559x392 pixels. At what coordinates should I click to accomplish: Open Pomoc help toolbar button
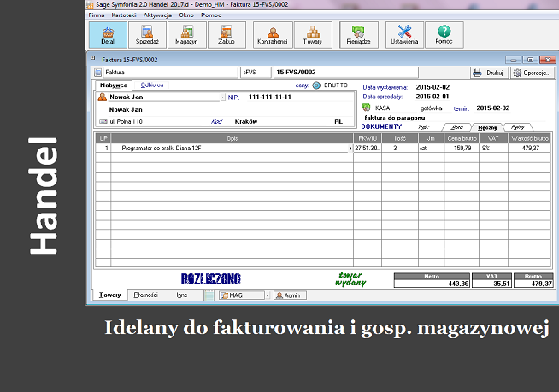click(x=444, y=35)
